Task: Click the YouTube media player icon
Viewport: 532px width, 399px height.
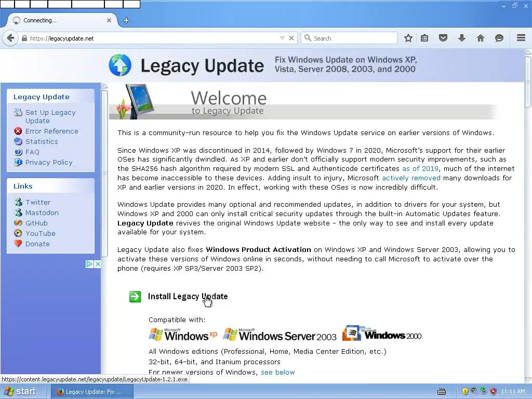Action: tap(18, 233)
